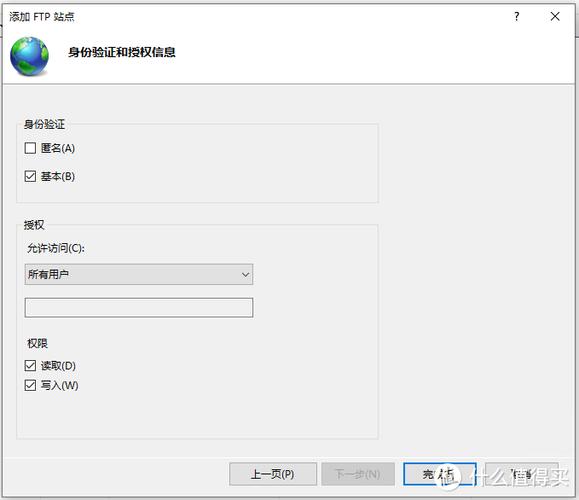The width and height of the screenshot is (579, 500).
Task: Click the 完成 finish button
Action: 440,474
